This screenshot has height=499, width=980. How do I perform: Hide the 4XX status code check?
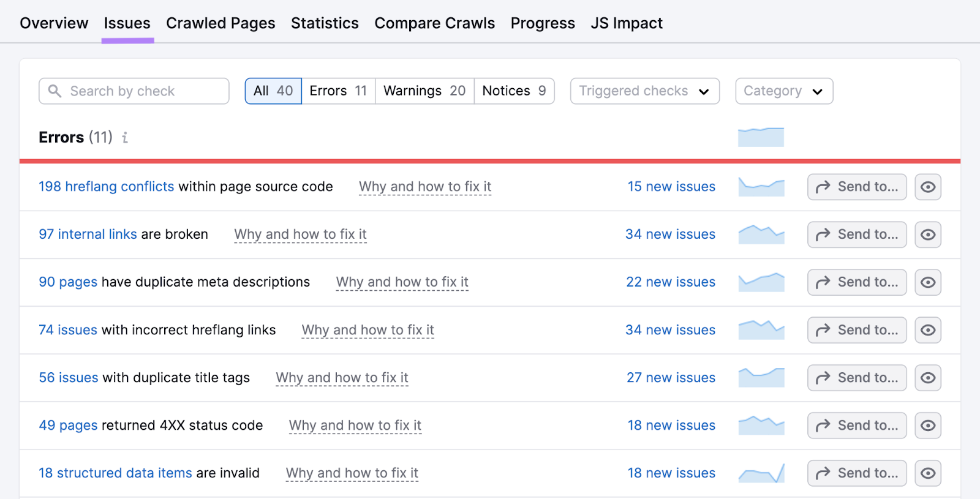(928, 426)
